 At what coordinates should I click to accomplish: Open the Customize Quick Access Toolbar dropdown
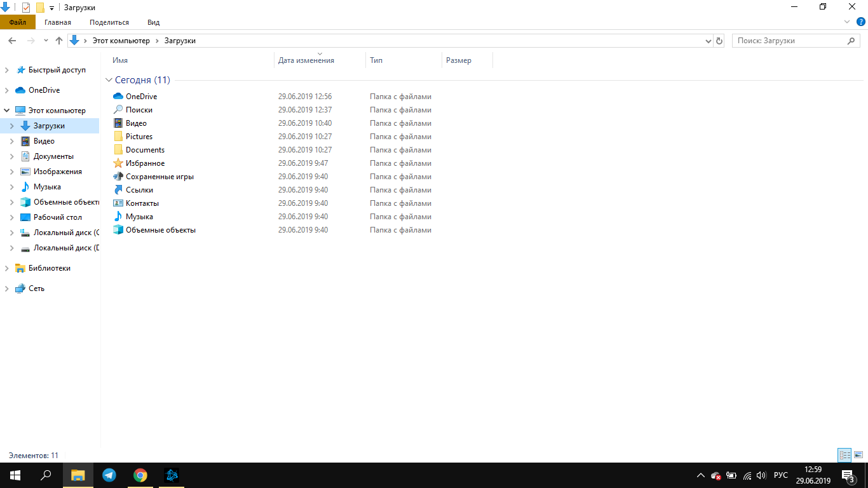[51, 8]
